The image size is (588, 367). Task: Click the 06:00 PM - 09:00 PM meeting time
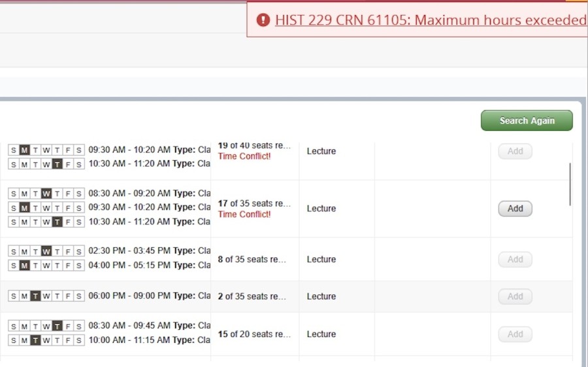129,296
